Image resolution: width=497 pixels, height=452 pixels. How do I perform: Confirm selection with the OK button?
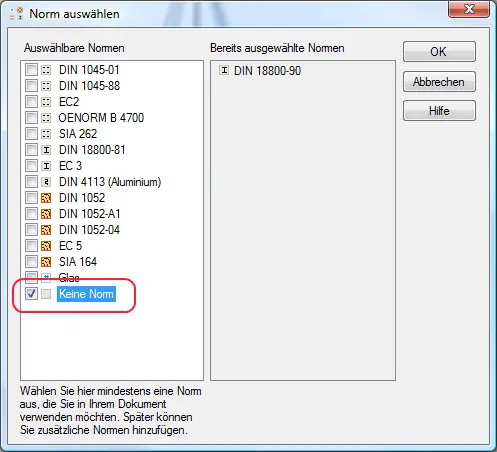439,52
